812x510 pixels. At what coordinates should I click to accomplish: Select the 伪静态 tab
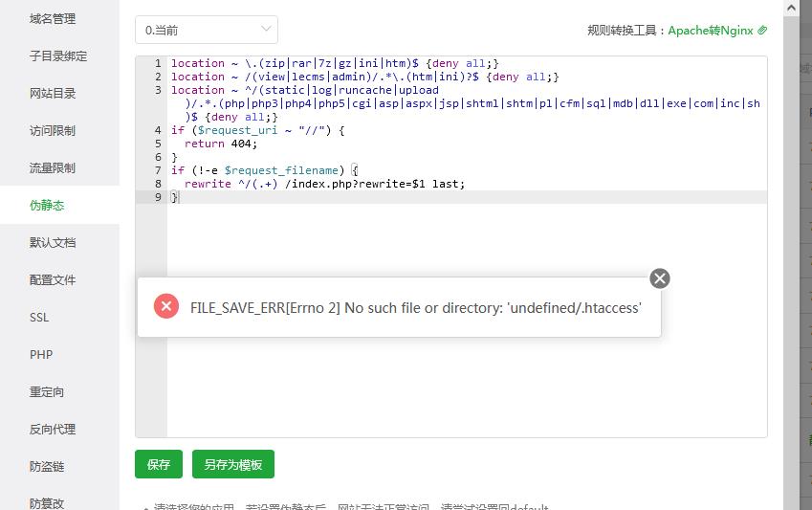(47, 205)
